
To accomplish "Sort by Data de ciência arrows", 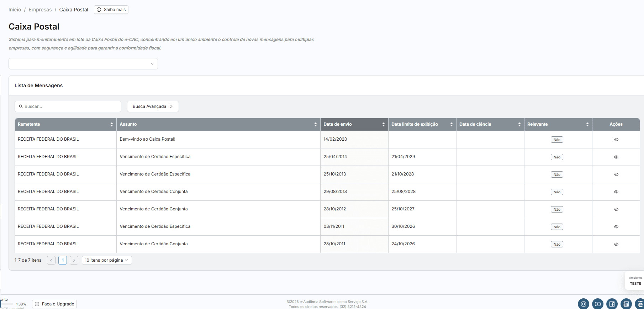I will coord(519,124).
